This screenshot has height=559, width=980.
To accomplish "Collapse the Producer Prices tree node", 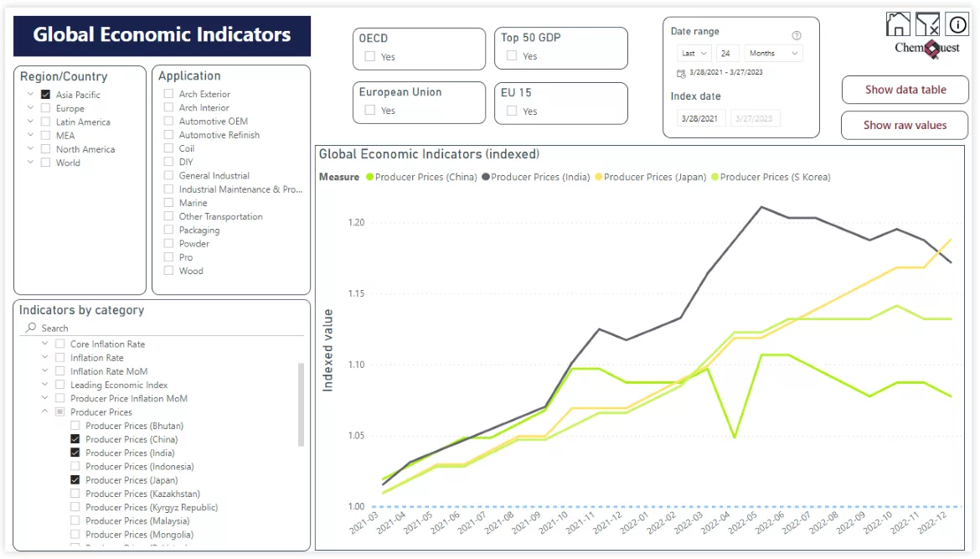I will coord(45,412).
